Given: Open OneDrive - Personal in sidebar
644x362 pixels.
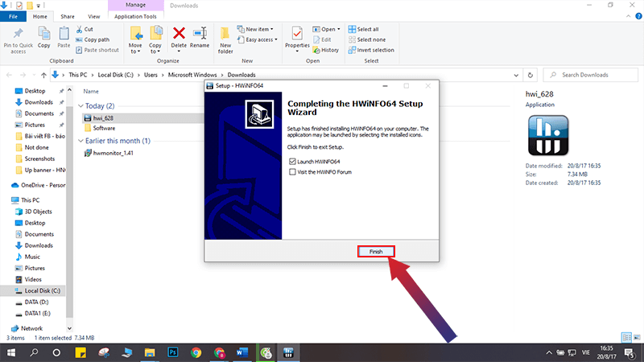Looking at the screenshot, I should coord(38,186).
